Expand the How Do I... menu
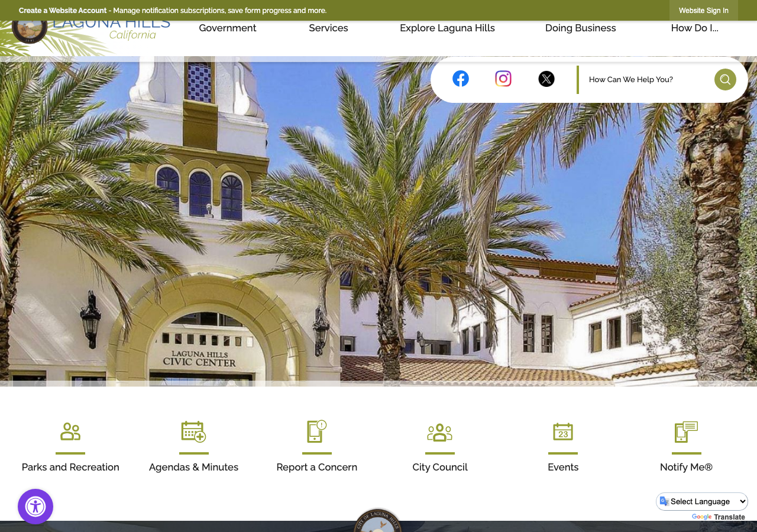 point(694,28)
